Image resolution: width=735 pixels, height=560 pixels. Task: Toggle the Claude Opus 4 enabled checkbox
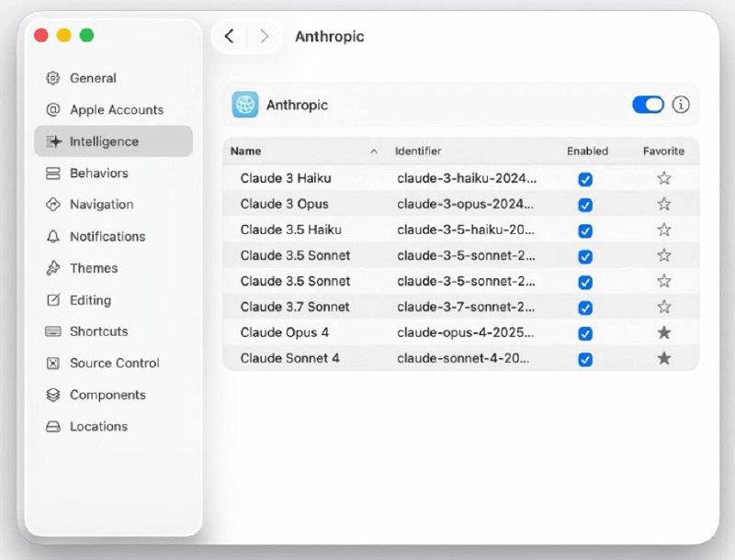tap(585, 334)
